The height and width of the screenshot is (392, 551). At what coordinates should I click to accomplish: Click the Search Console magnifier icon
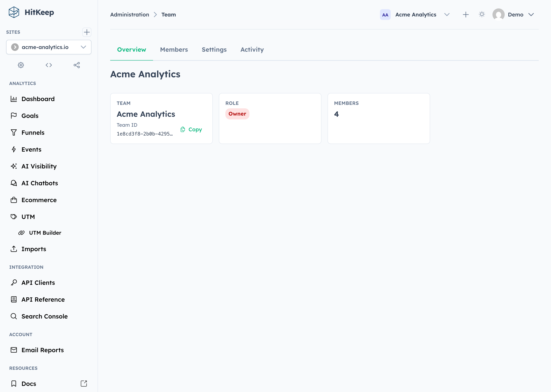click(14, 316)
